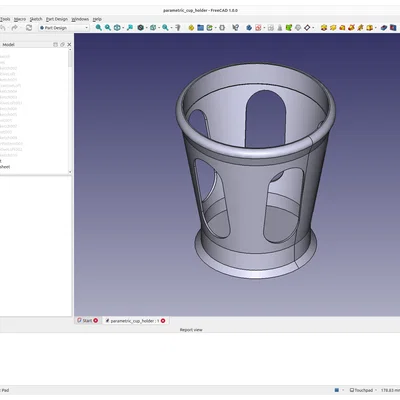
Task: Click the Refresh recompute icon
Action: pyautogui.click(x=29, y=28)
